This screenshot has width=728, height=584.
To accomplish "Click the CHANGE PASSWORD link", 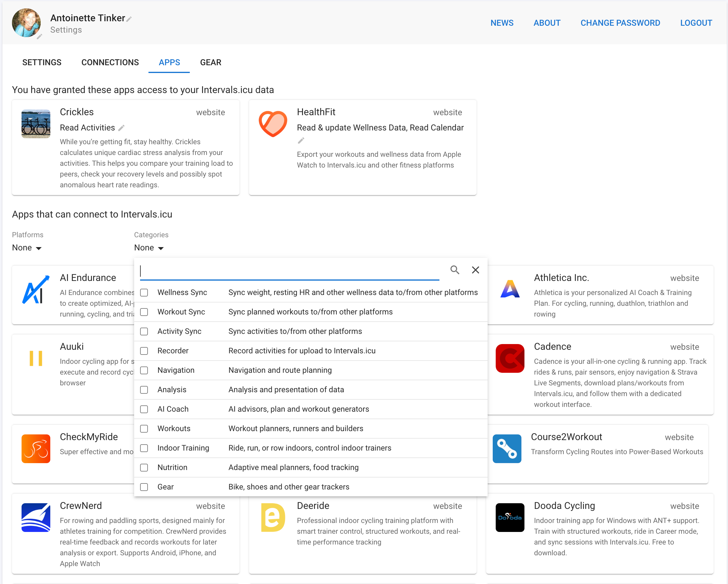I will (x=620, y=23).
